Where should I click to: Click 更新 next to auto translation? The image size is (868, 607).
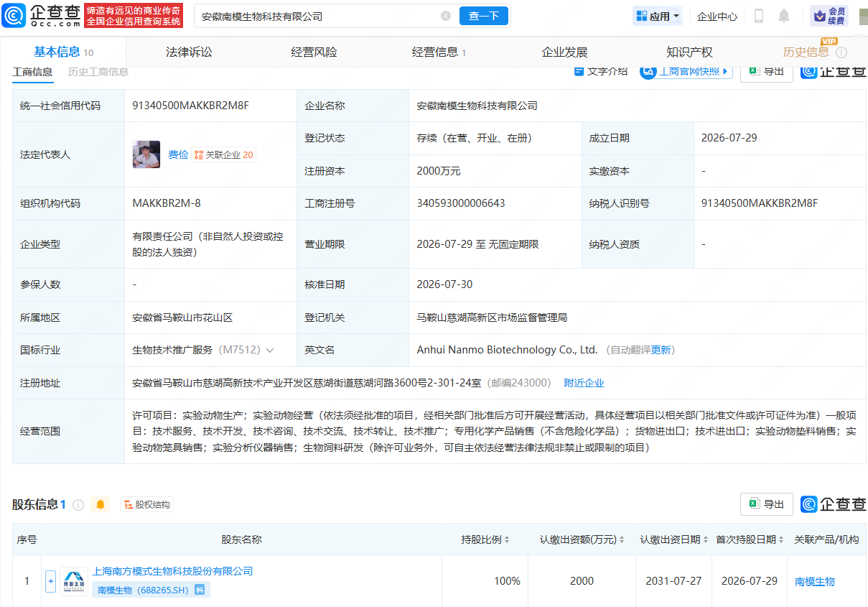(x=661, y=350)
